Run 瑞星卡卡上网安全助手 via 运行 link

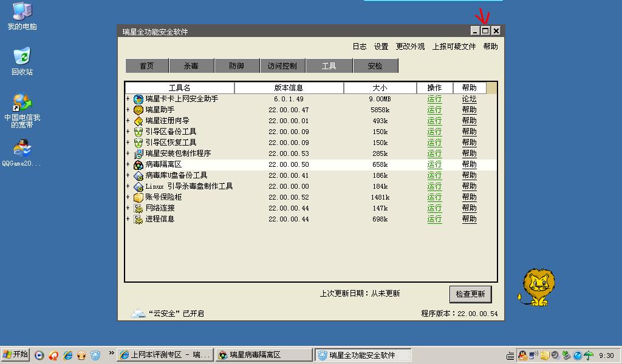click(x=434, y=99)
